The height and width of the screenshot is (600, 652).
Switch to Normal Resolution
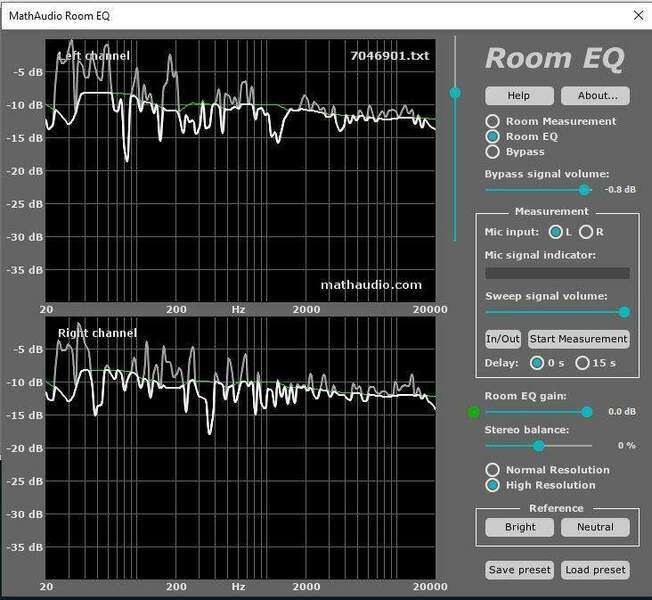[492, 470]
